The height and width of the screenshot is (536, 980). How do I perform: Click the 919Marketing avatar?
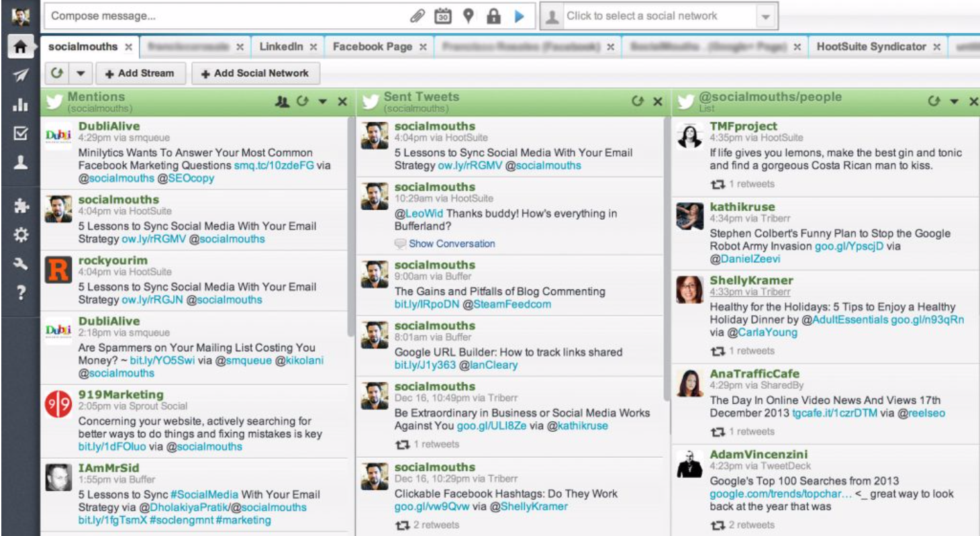[58, 404]
